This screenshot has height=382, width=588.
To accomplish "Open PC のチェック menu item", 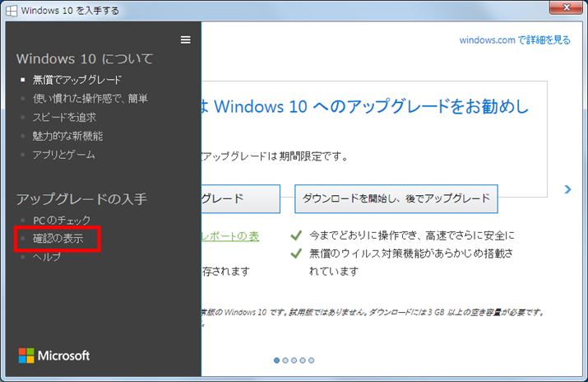I will pyautogui.click(x=62, y=221).
